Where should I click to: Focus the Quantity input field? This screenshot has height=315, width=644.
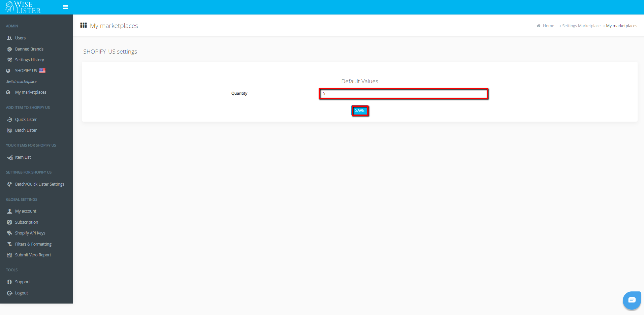(404, 94)
